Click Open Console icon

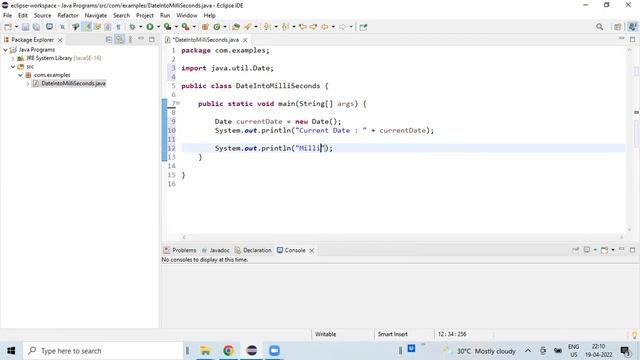pos(604,250)
